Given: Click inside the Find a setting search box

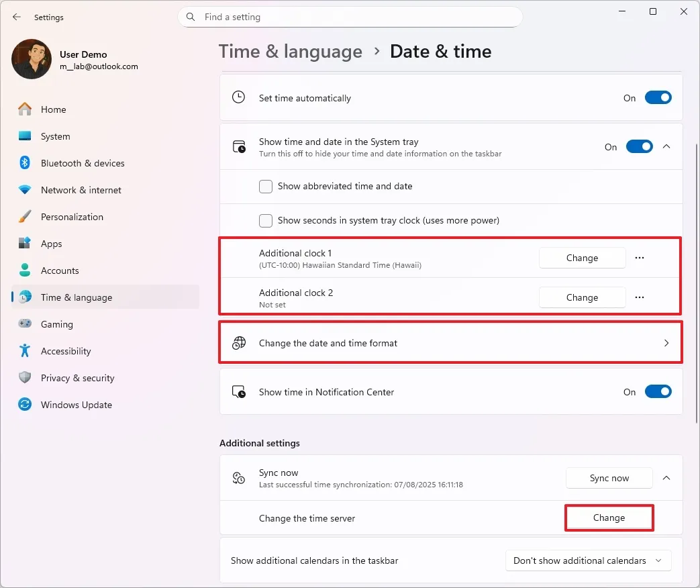Looking at the screenshot, I should pos(349,17).
